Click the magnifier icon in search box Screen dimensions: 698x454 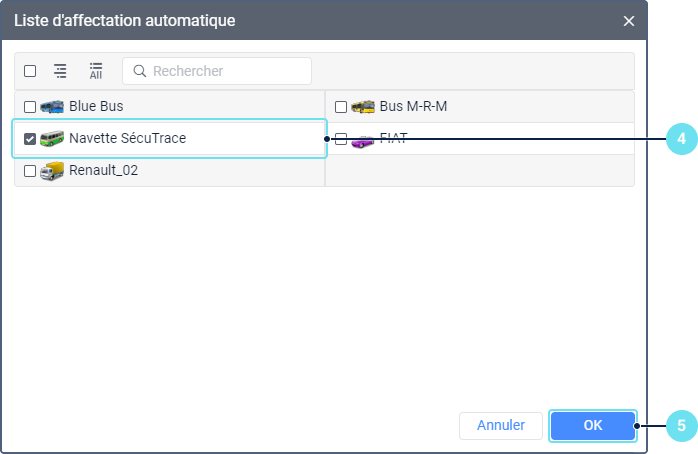tap(140, 71)
